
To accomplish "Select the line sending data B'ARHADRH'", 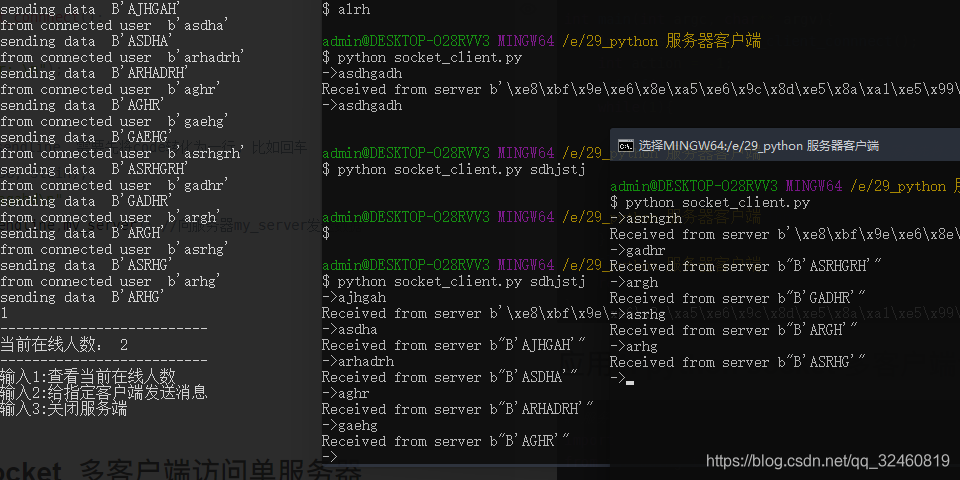I will 94,73.
